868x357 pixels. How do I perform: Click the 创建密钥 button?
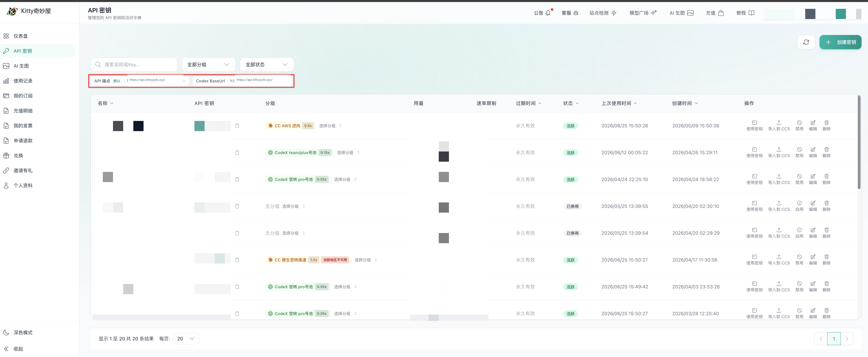(840, 42)
